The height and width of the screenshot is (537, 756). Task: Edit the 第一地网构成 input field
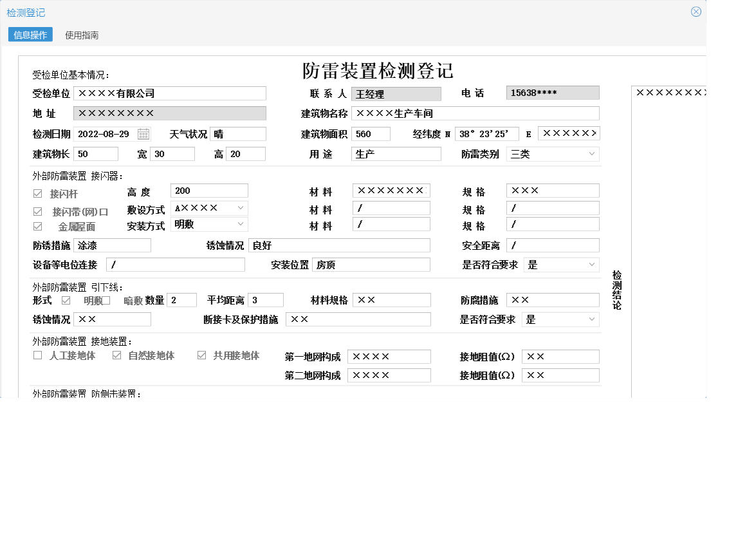389,356
